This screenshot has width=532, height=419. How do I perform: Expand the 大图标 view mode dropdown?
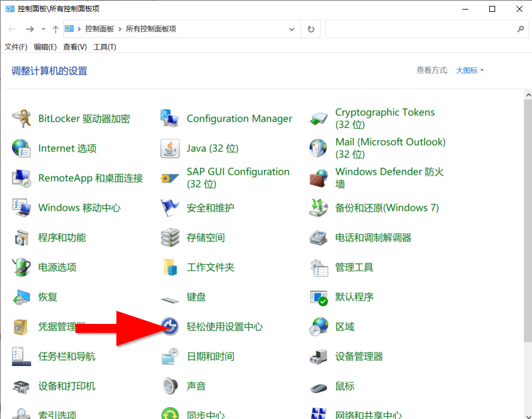coord(470,70)
